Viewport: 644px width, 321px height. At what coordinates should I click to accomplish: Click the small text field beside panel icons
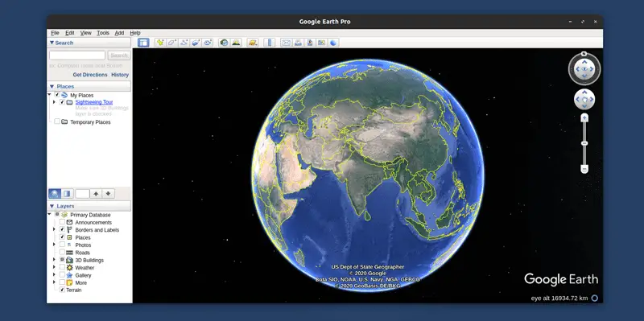coord(82,194)
